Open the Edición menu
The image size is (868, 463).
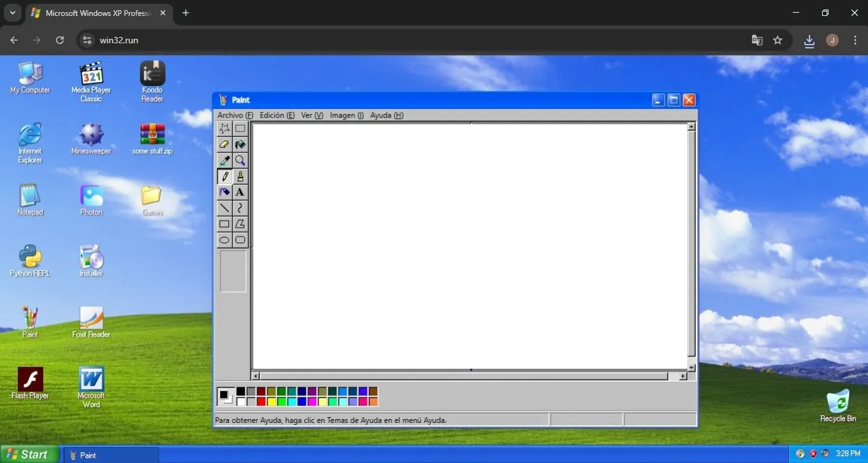tap(277, 115)
